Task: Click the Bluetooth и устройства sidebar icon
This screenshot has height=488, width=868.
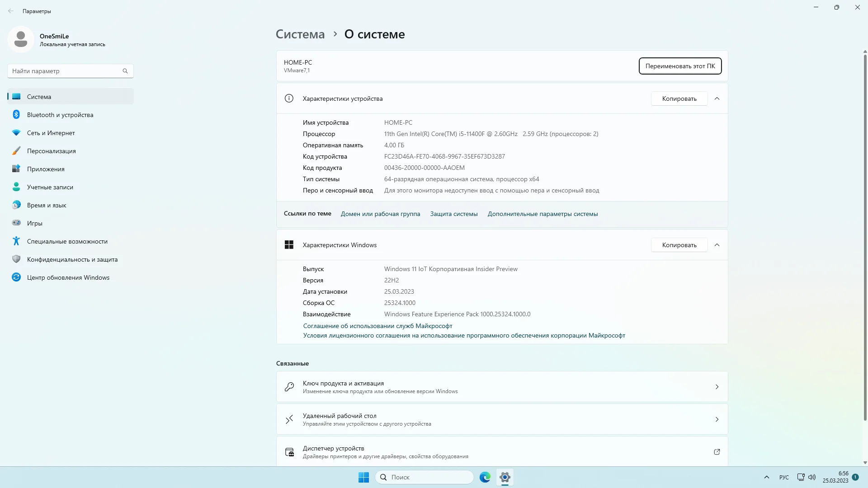Action: coord(16,115)
